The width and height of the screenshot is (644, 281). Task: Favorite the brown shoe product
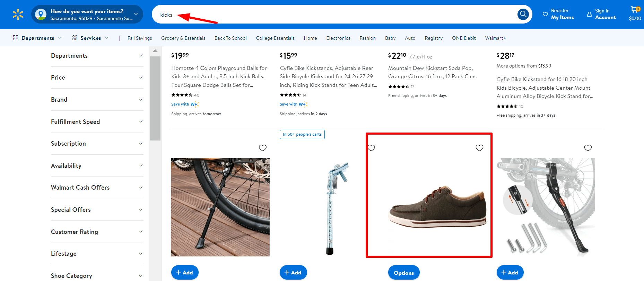coord(479,148)
